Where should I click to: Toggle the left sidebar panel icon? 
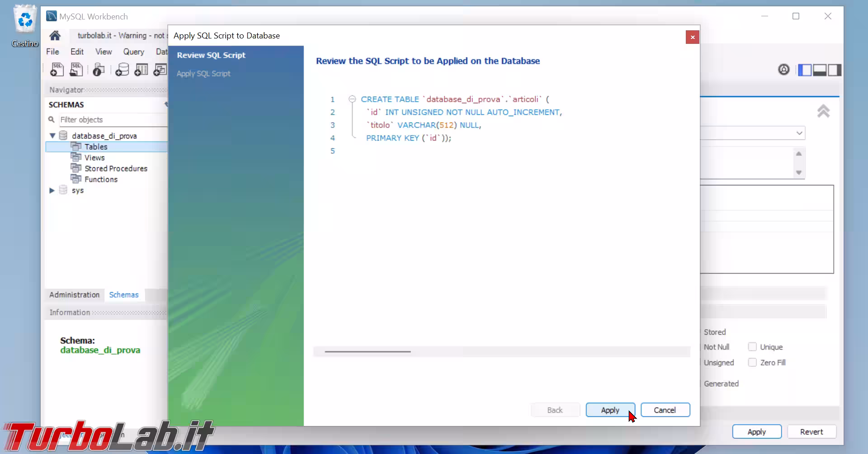point(805,70)
